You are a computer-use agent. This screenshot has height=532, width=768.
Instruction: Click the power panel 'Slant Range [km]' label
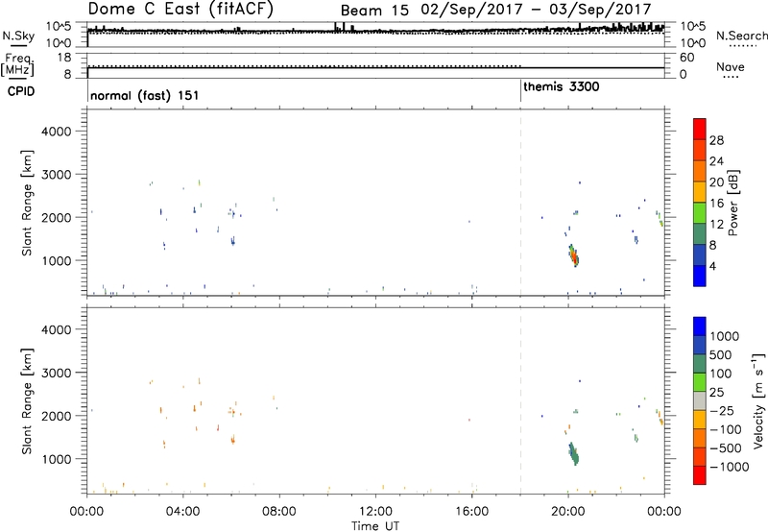pos(27,203)
